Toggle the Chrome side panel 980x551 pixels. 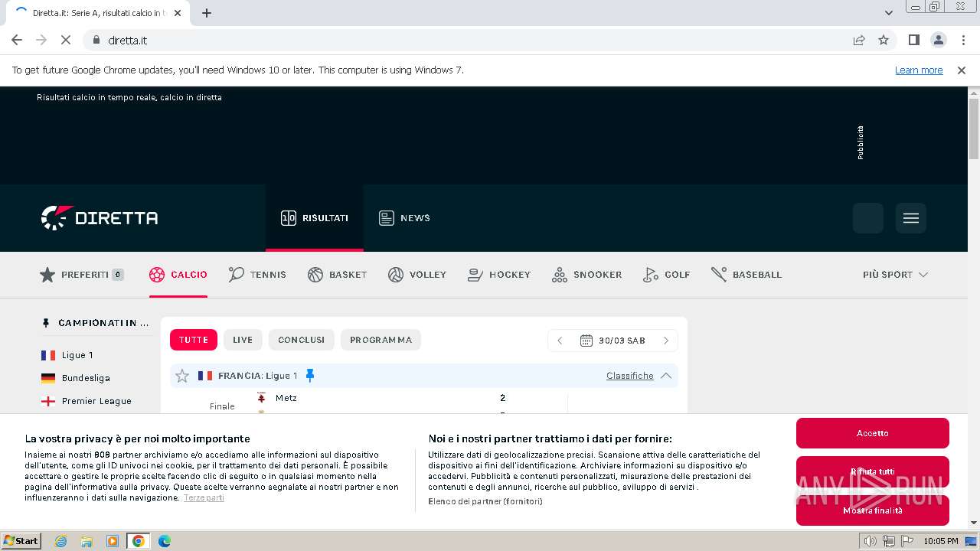click(x=913, y=40)
